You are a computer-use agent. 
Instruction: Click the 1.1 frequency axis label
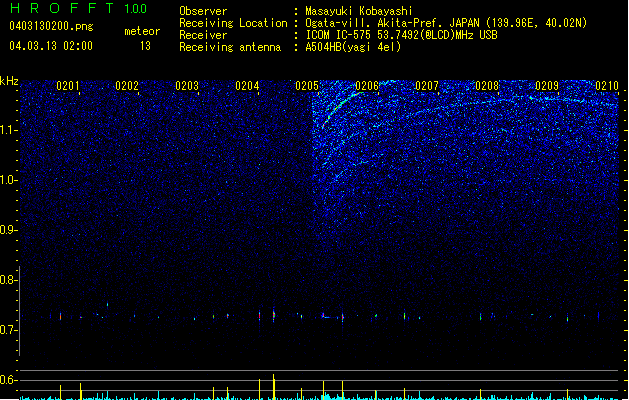click(9, 130)
